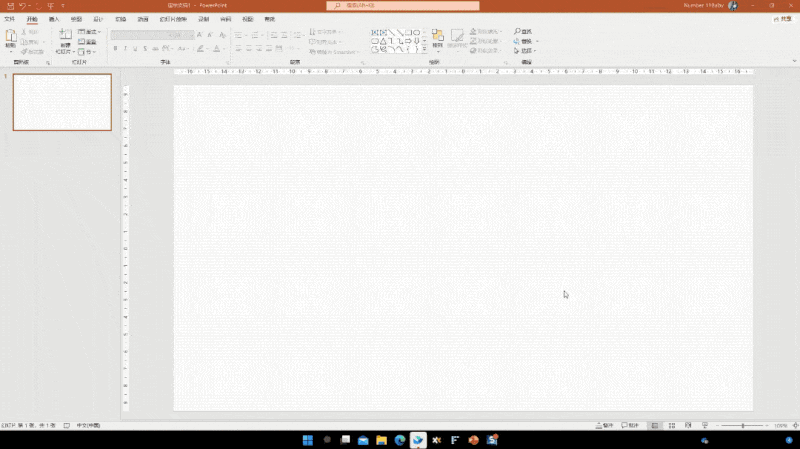800x449 pixels.
Task: Click the Undo icon in quick access toolbar
Action: (22, 6)
